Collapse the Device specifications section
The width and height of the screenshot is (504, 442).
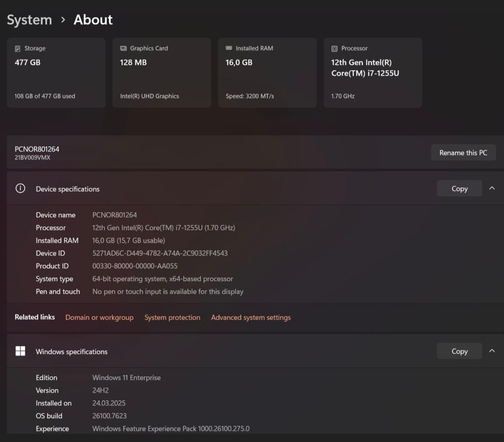tap(492, 188)
